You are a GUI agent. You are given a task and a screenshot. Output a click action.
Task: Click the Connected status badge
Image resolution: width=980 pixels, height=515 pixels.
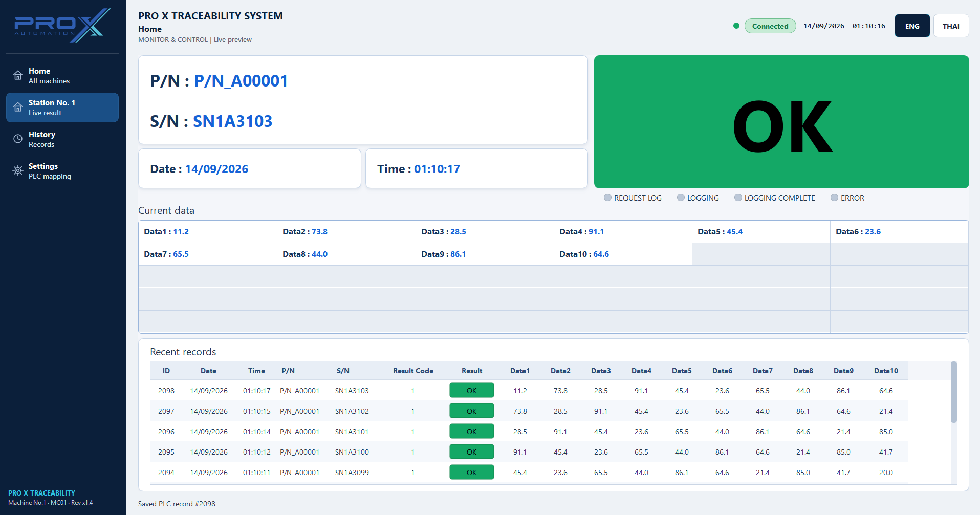(x=770, y=26)
